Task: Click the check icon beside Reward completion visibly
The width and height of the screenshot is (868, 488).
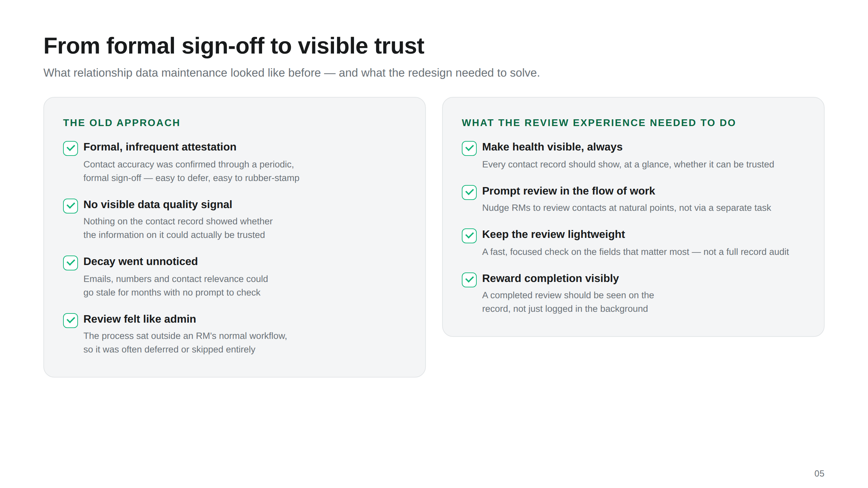Action: 469,280
